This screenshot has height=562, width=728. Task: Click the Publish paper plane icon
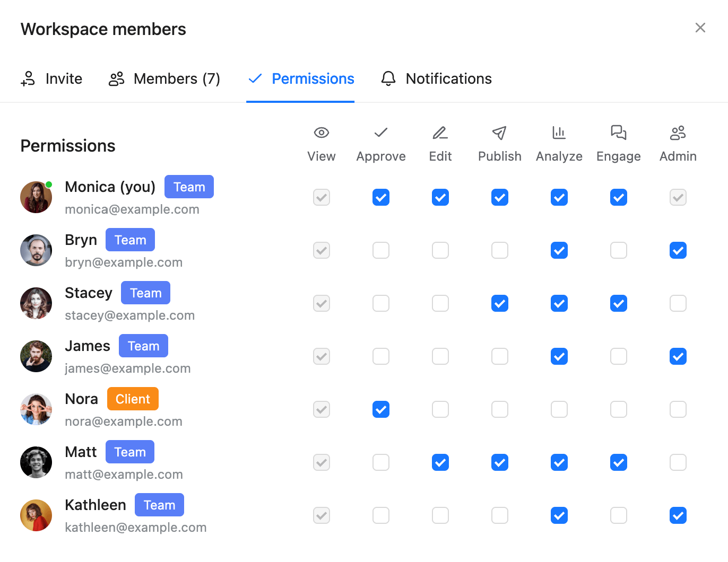pos(499,133)
